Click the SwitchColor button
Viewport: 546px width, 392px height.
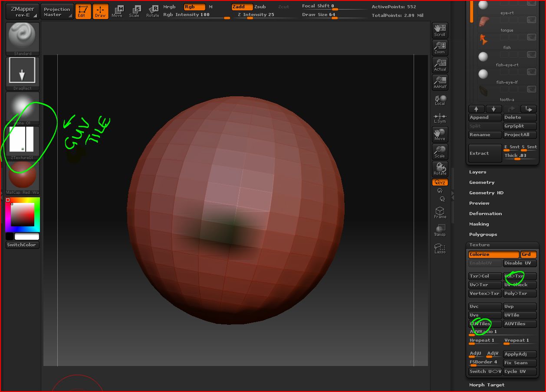click(23, 245)
